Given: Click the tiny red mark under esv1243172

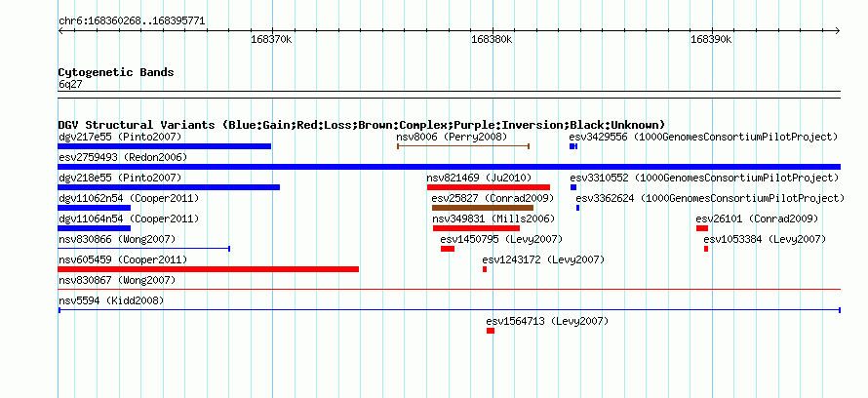Looking at the screenshot, I should click(485, 269).
